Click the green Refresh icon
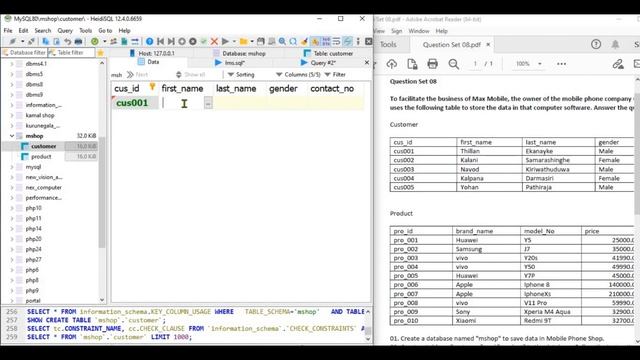The width and height of the screenshot is (640, 360). click(95, 41)
